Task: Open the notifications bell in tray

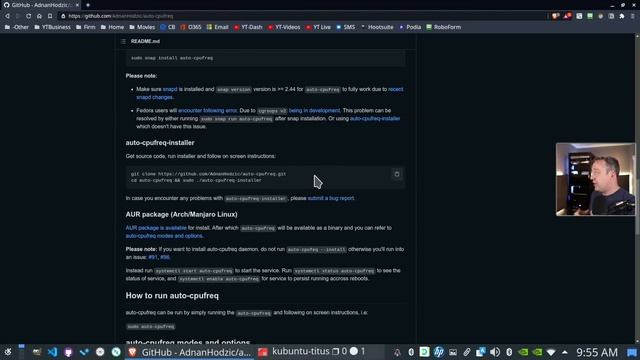Action: [x=397, y=352]
